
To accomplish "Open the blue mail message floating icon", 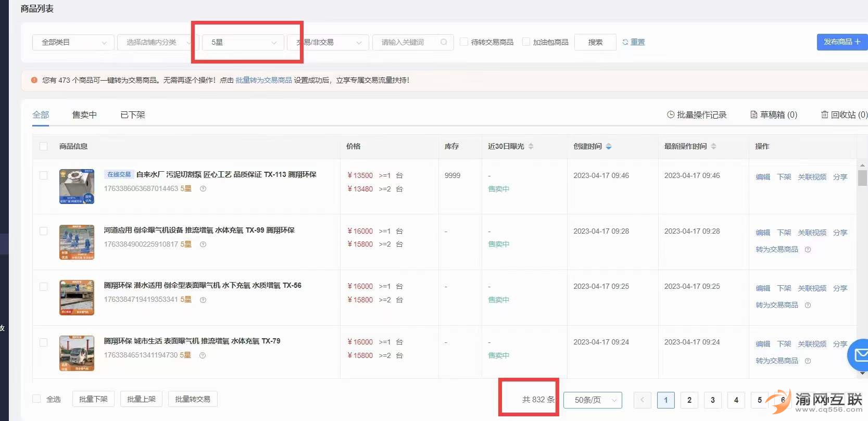I will coord(860,355).
